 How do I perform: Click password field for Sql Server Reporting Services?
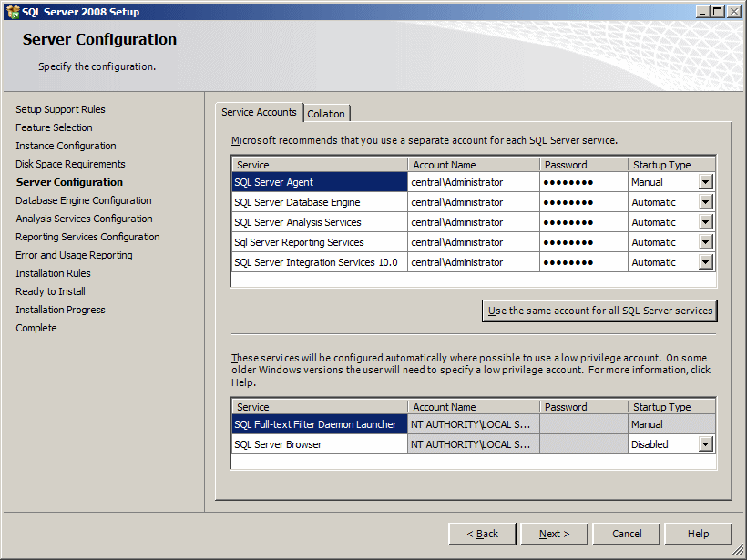pos(584,242)
